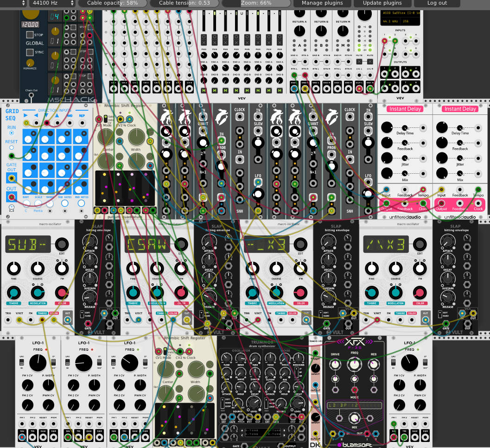
Task: Click the Grid Seq GATE OUT jack
Action: click(12, 178)
